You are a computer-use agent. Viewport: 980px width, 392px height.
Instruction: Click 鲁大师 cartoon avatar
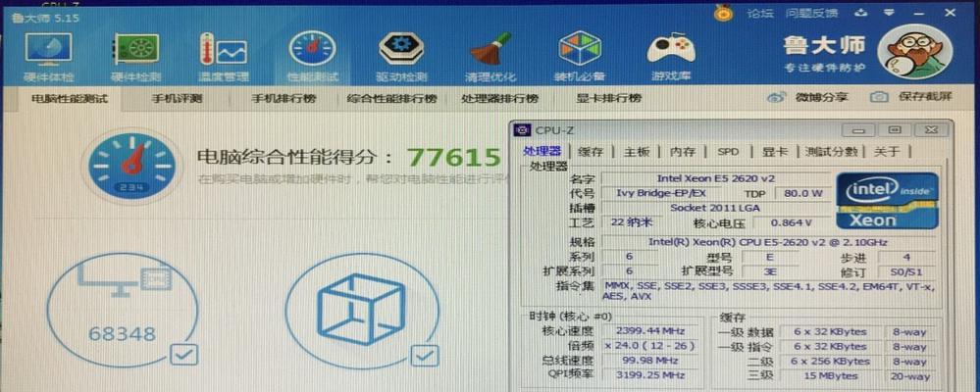pos(914,52)
